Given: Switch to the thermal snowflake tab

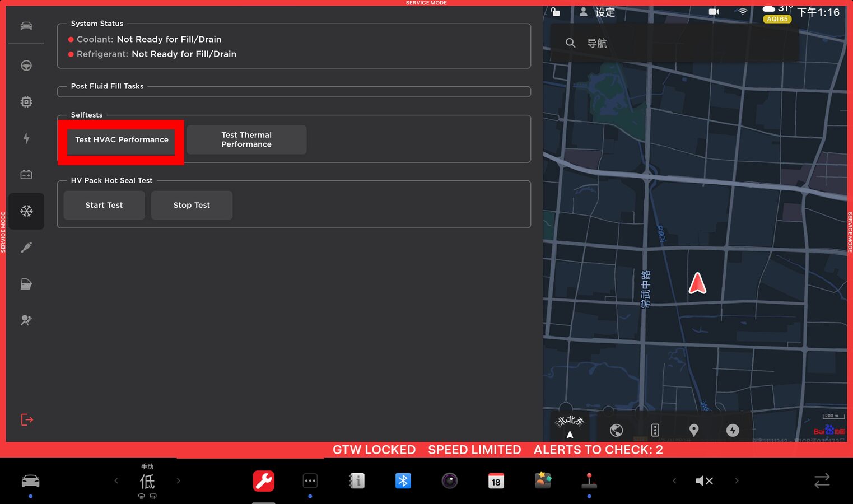Looking at the screenshot, I should (x=26, y=211).
